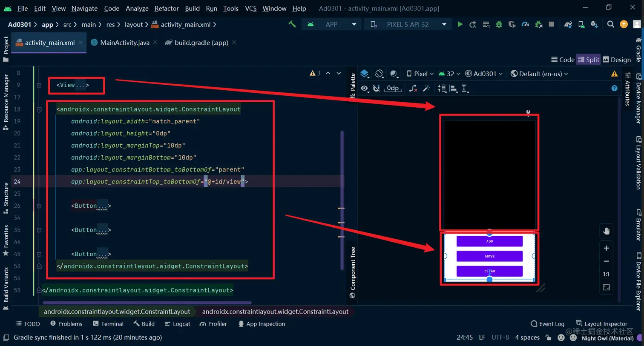Collapse the inner ConstraintLayout block on line 18
This screenshot has height=346, width=644.
[x=39, y=109]
